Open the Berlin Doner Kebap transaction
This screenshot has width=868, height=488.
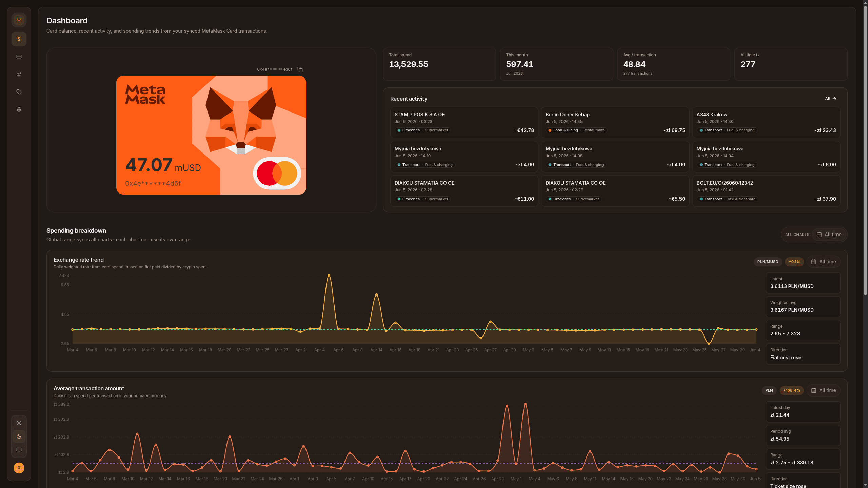tap(615, 122)
